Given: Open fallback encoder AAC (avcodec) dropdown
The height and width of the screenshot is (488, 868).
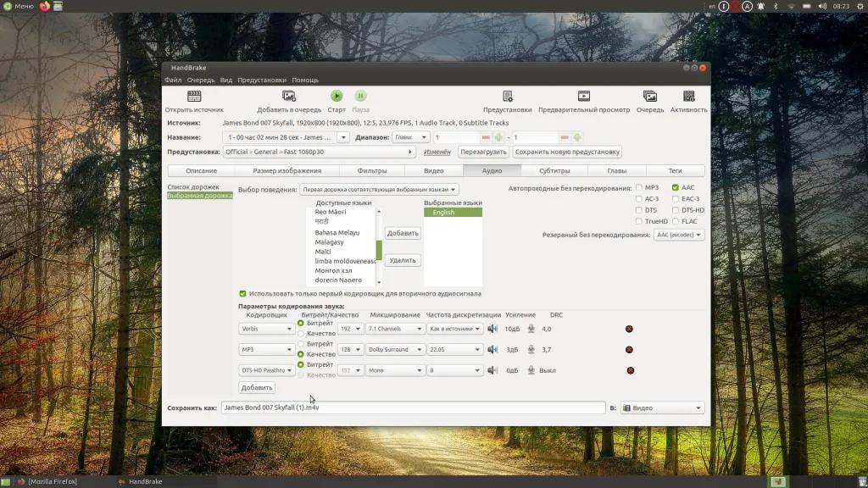Looking at the screenshot, I should click(x=679, y=235).
